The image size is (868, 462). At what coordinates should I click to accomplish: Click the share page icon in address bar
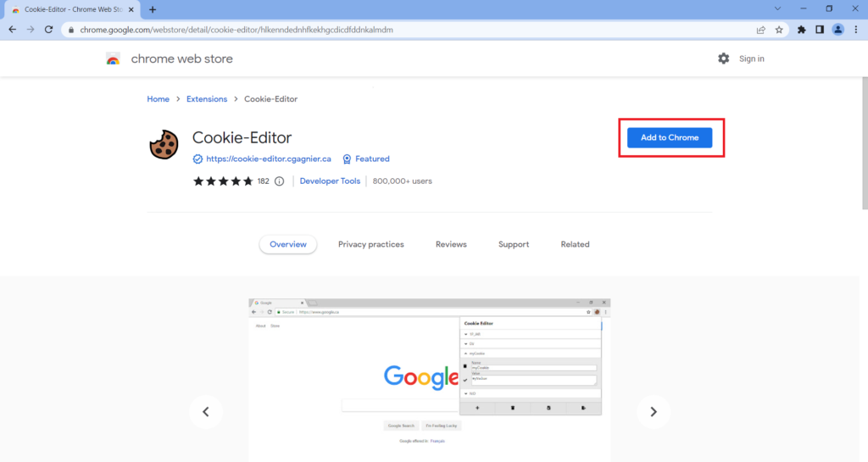pyautogui.click(x=761, y=29)
